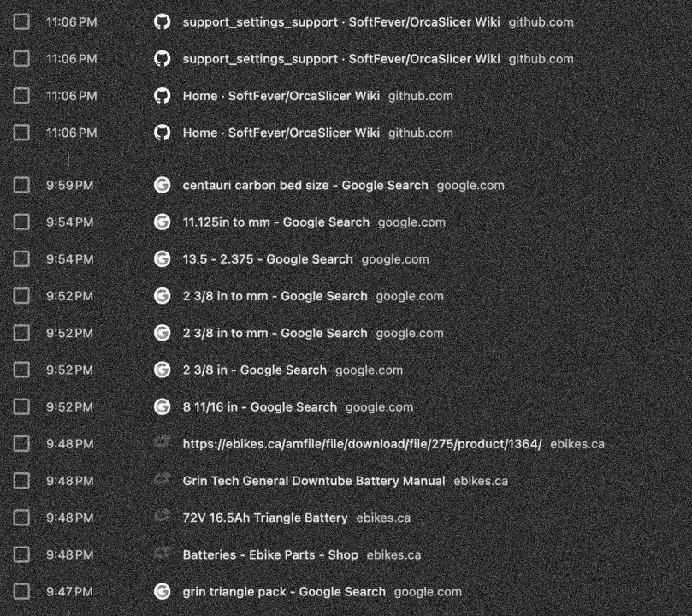Click 'ebikes.ca' next to 'Batteries - Ebike Parts - Shop'
Image resolution: width=692 pixels, height=616 pixels.
[393, 554]
